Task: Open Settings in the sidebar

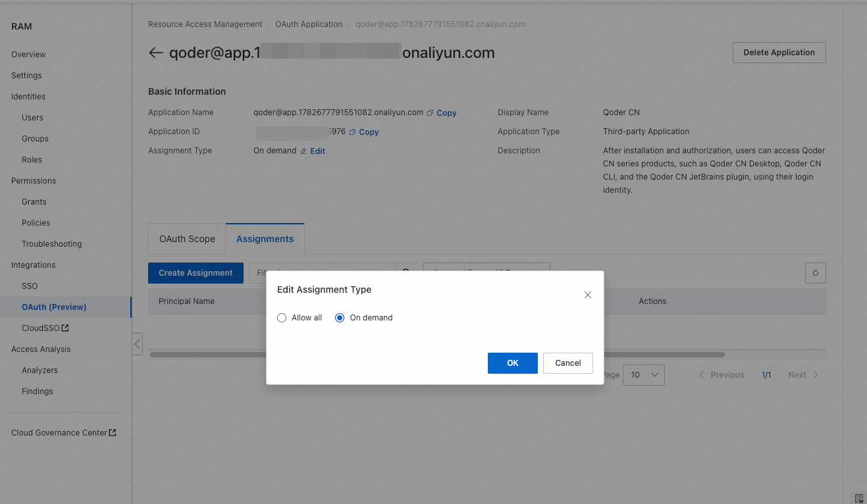Action: click(x=26, y=76)
